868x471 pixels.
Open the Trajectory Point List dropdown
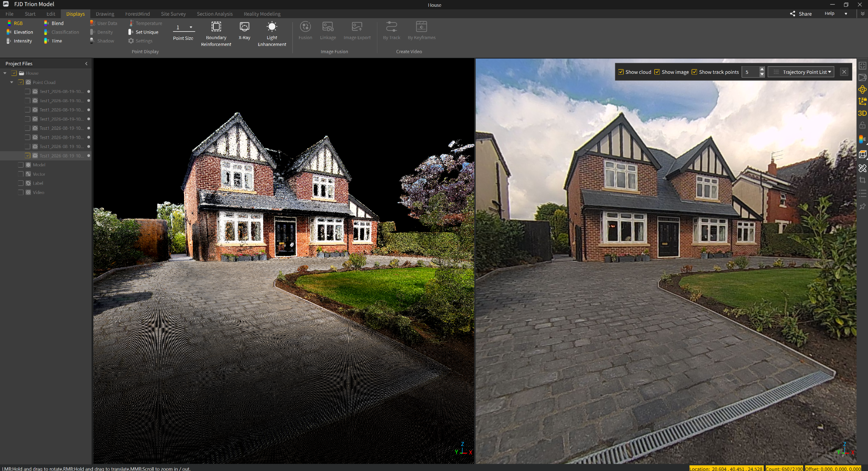click(x=801, y=72)
